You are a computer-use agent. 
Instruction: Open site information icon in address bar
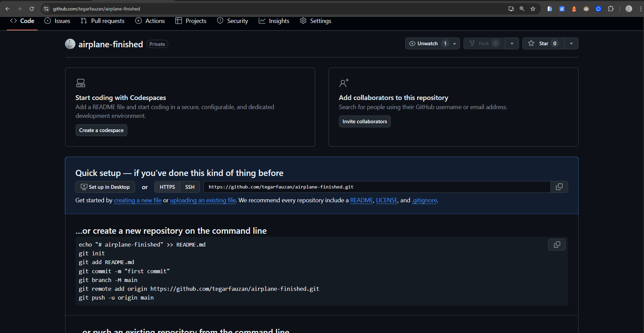click(46, 9)
